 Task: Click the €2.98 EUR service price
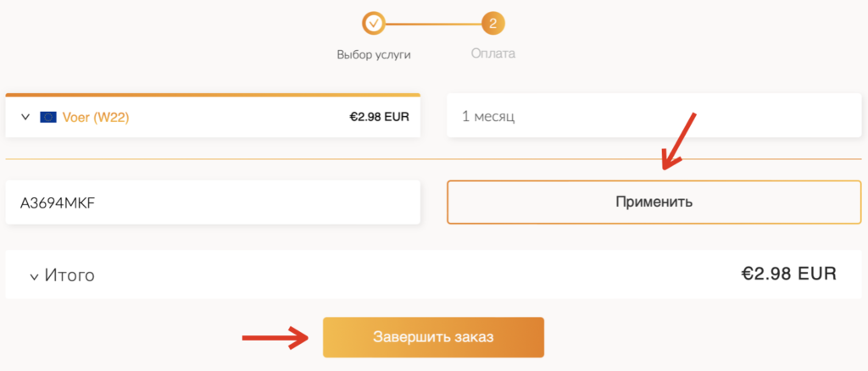[379, 117]
